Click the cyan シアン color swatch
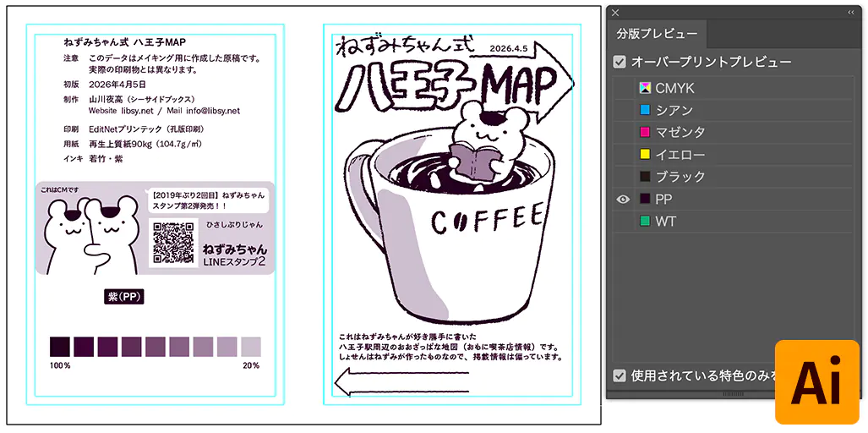The image size is (868, 433). click(645, 110)
